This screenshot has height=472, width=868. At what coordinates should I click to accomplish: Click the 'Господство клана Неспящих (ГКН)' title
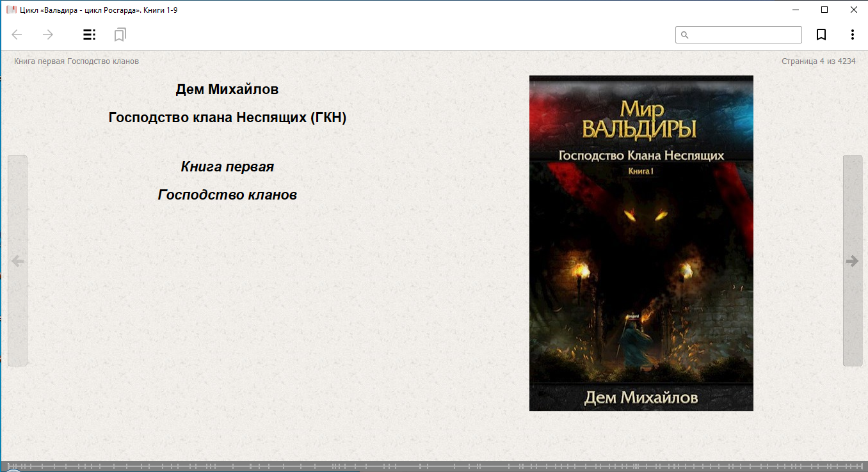click(x=227, y=118)
